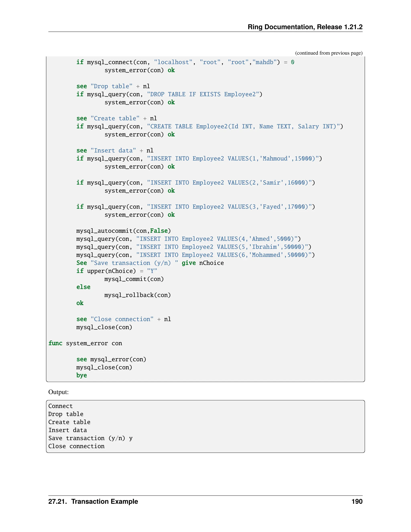Screen dimensions: 411x532
Task: Click the 'bye' keyword in the code
Action: tap(81, 375)
